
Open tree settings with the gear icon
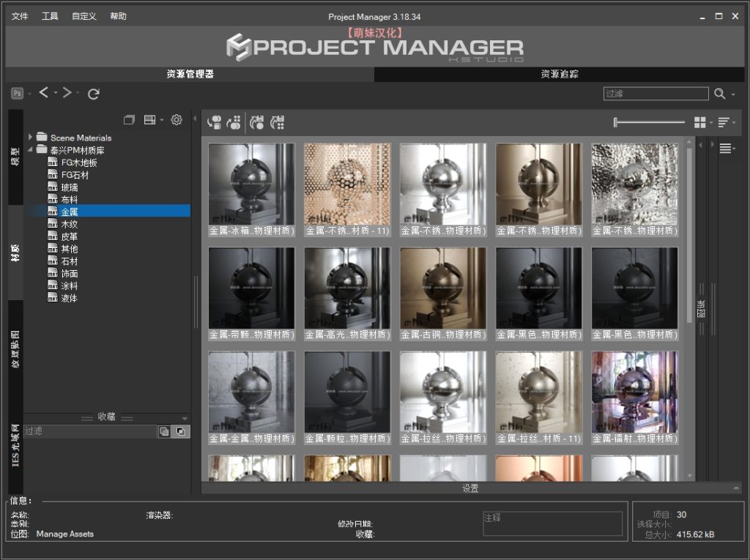pyautogui.click(x=177, y=120)
